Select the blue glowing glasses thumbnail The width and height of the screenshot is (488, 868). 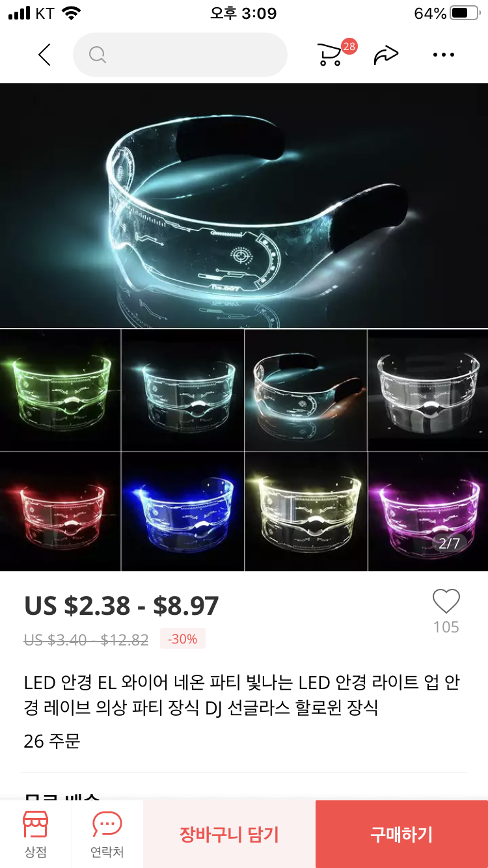point(183,511)
